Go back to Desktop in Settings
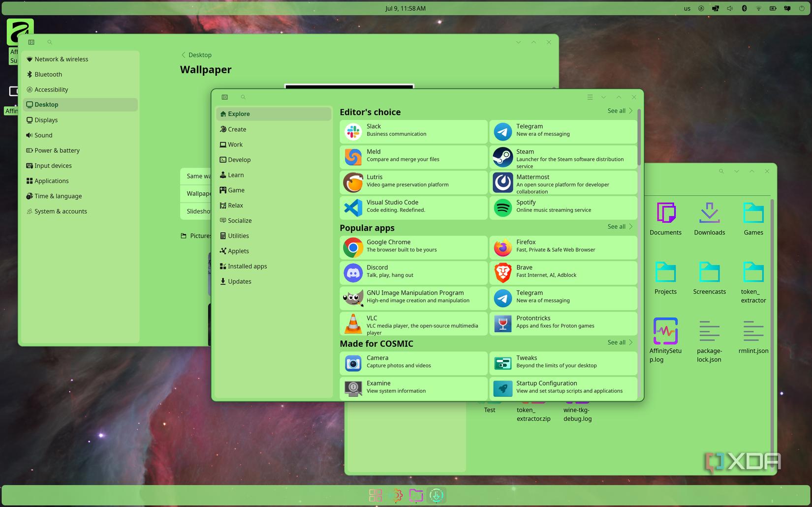This screenshot has height=507, width=812. pyautogui.click(x=196, y=55)
